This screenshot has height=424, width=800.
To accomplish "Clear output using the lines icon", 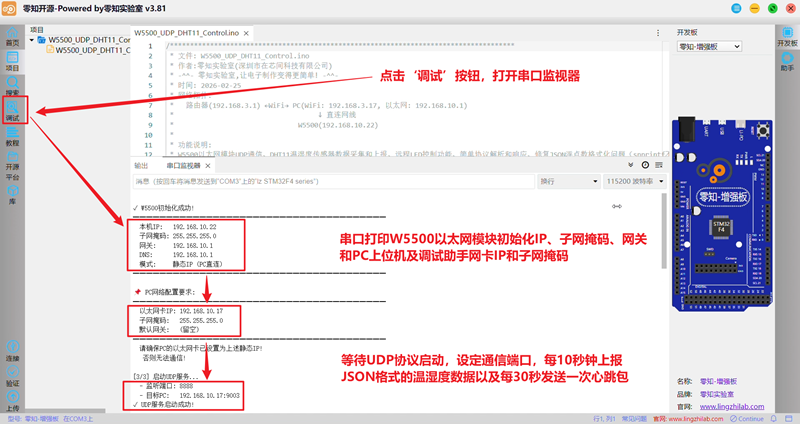I will click(x=659, y=165).
